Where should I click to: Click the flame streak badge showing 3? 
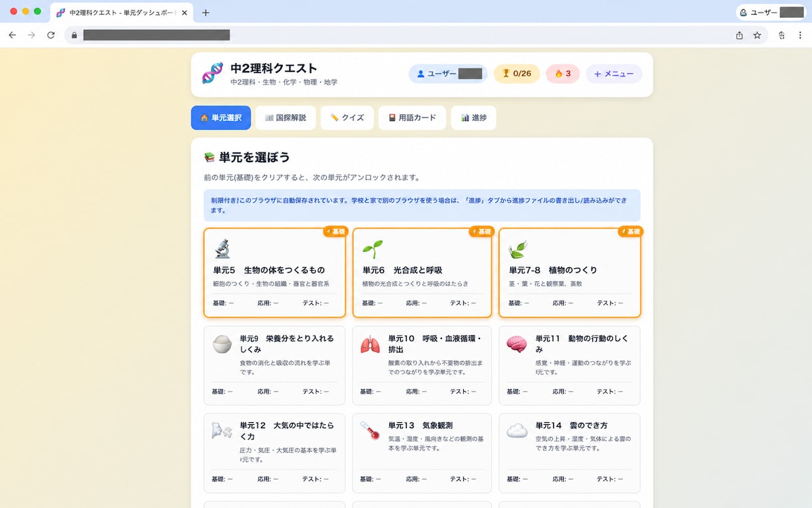pos(563,74)
